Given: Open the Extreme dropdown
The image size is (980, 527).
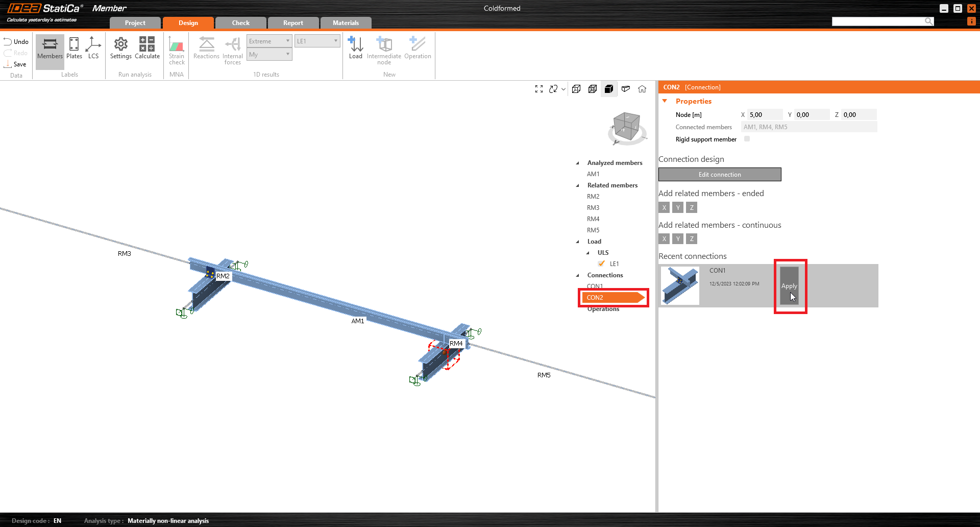Looking at the screenshot, I should [x=269, y=41].
